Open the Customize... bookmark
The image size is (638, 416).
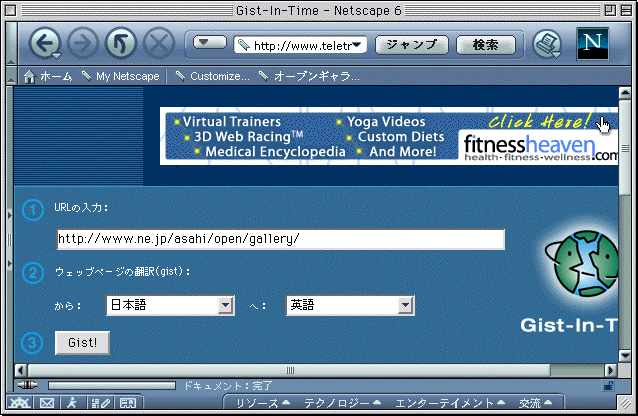click(212, 76)
